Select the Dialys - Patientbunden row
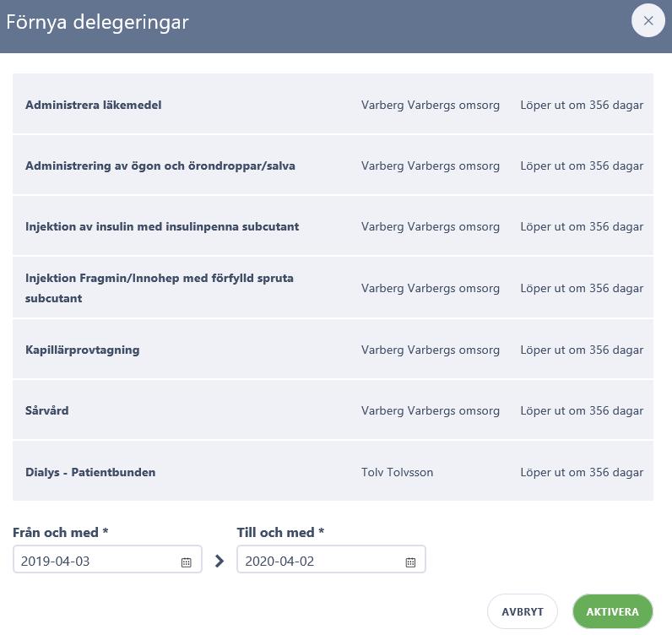Screen dimensions: 672x635 pos(333,471)
